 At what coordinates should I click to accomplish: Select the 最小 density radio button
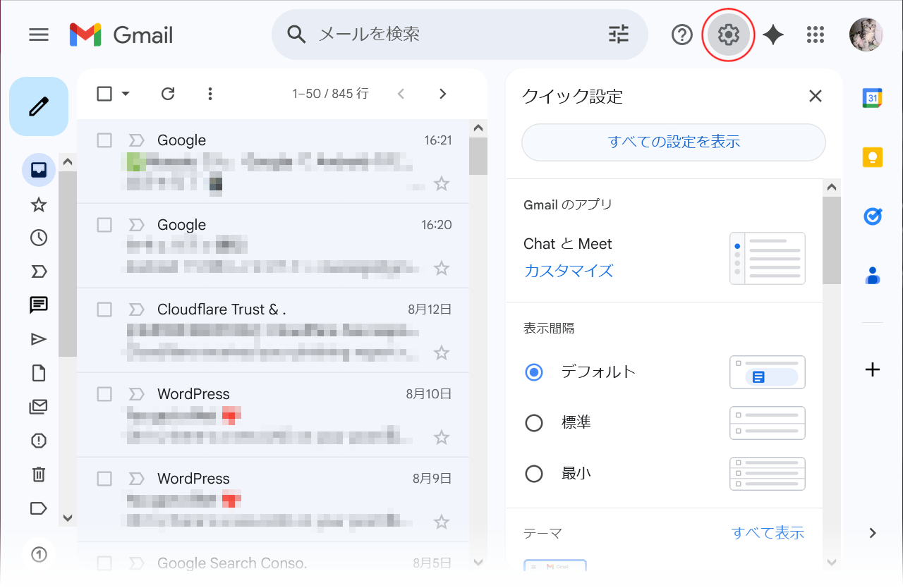pyautogui.click(x=534, y=473)
